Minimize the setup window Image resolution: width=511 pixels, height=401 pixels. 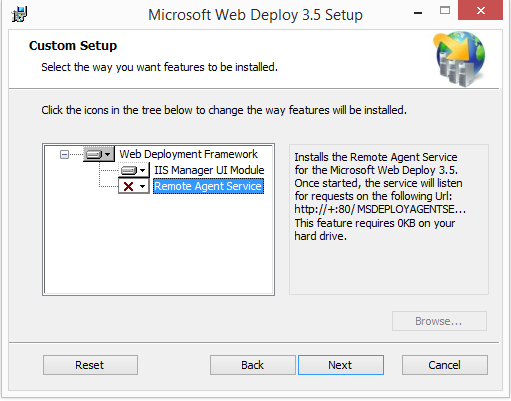coord(418,13)
